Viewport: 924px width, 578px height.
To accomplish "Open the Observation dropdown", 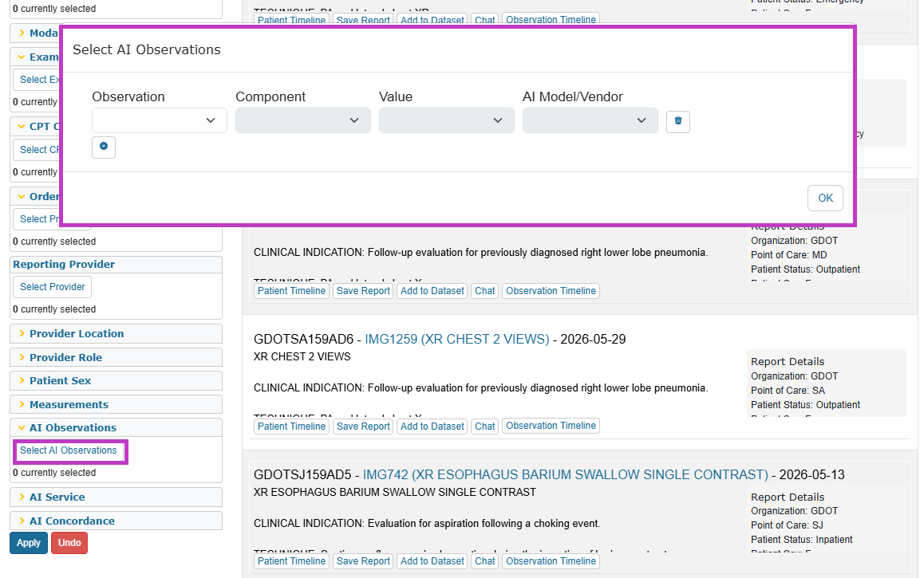I will (x=159, y=120).
